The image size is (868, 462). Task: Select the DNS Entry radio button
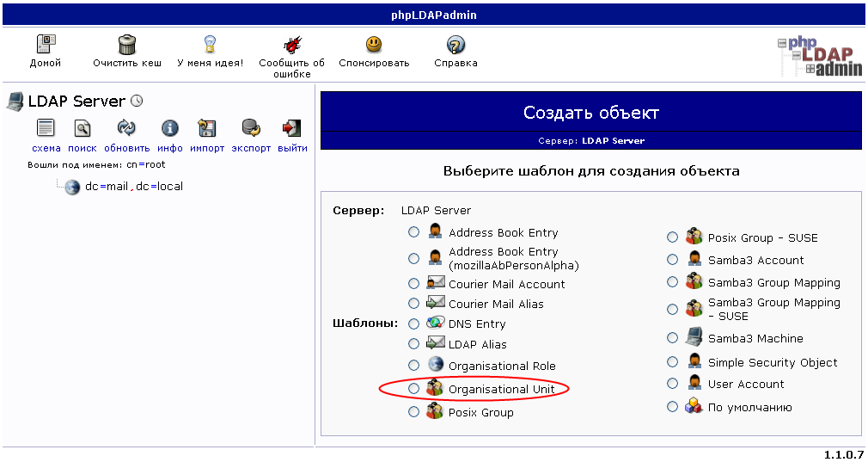[413, 323]
